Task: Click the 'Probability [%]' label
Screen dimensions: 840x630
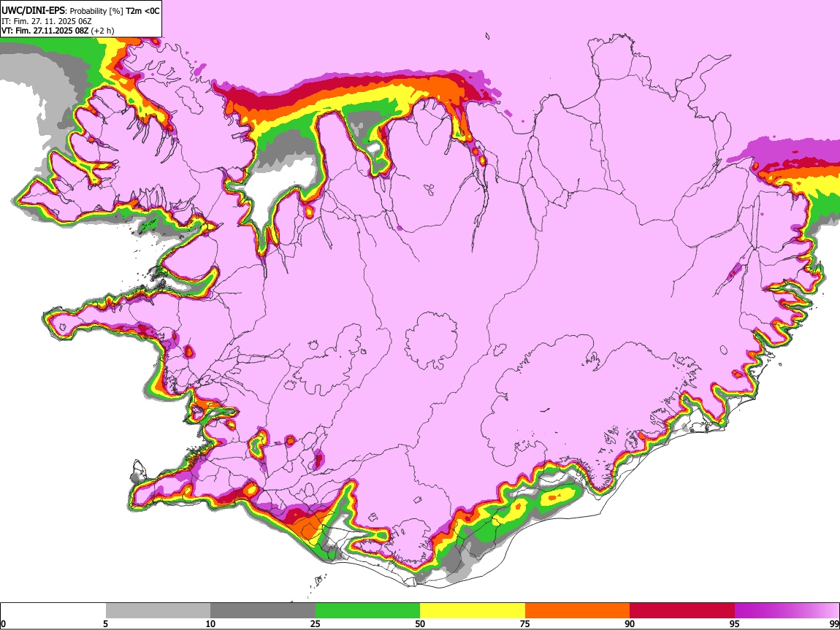Action: 96,11
